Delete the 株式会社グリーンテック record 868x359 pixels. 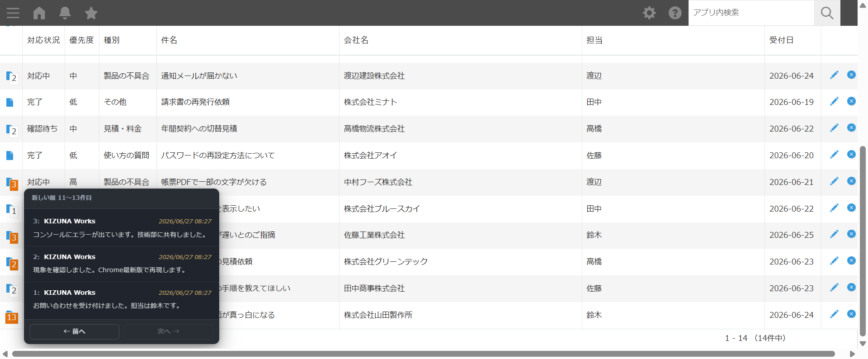851,260
